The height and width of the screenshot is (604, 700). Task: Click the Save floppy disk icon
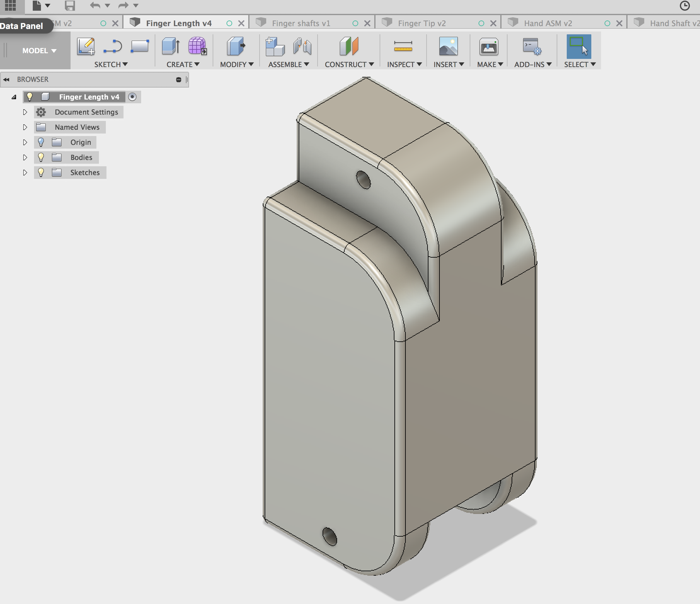(x=70, y=5)
